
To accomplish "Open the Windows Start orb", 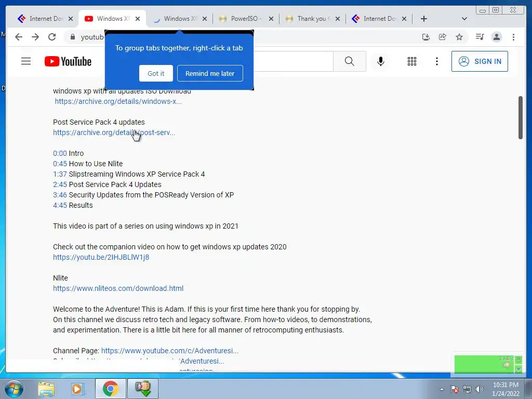I will pos(14,389).
